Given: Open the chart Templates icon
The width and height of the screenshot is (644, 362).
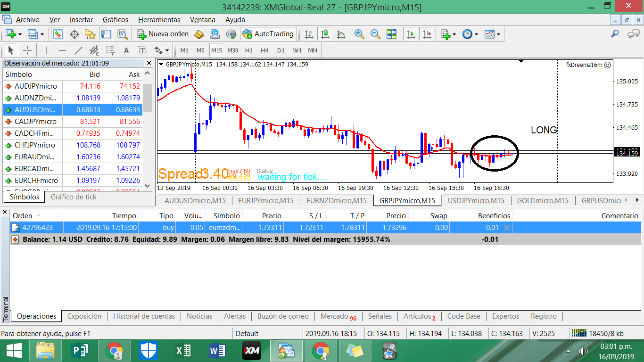Looking at the screenshot, I should coord(489,34).
